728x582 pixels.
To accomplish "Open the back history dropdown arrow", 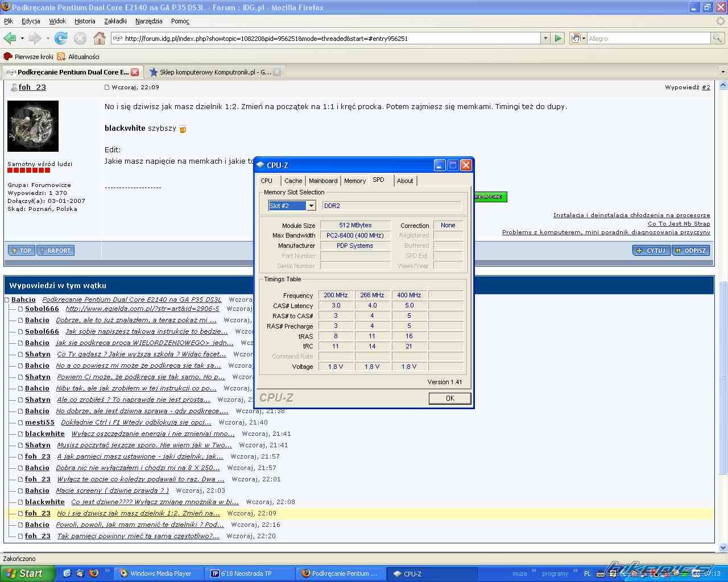I will pyautogui.click(x=22, y=39).
